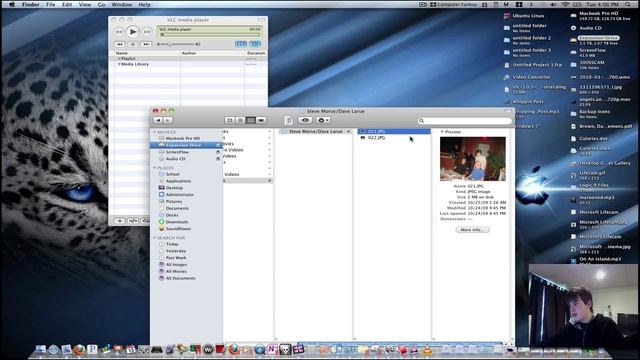Click the Finder search field

point(464,121)
